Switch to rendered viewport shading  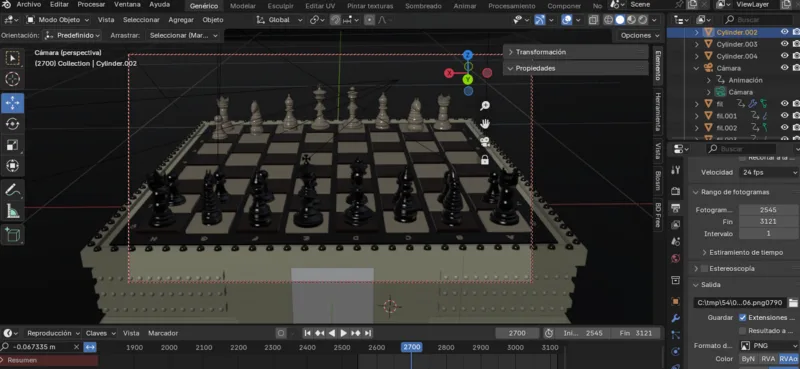point(643,20)
